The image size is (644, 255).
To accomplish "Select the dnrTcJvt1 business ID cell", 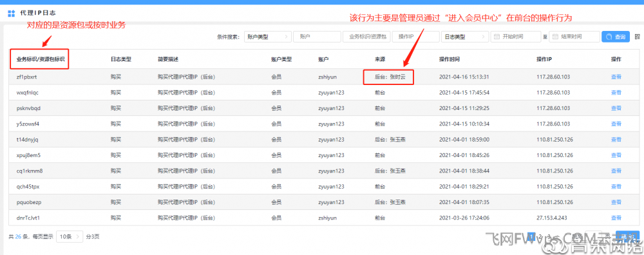I will pos(28,218).
